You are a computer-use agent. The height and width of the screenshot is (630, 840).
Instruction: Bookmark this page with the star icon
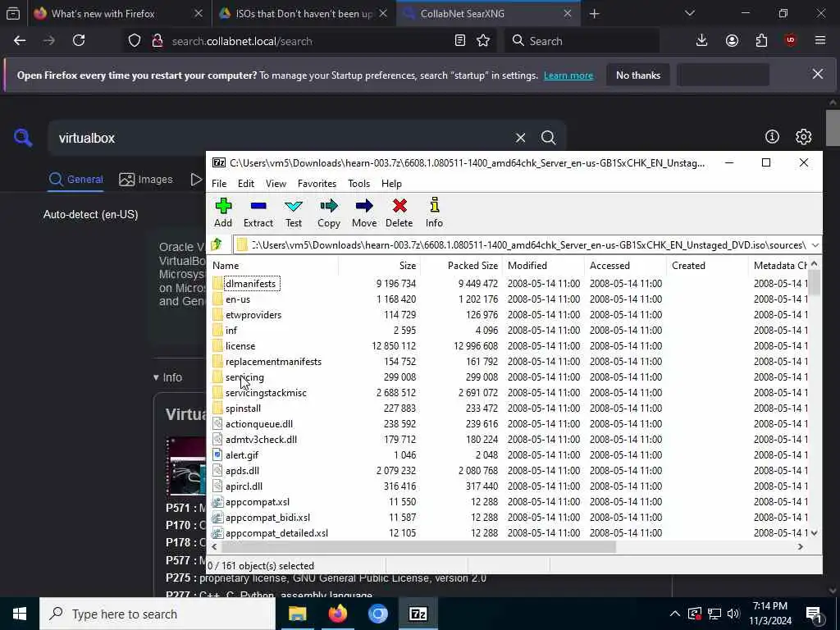[x=483, y=41]
